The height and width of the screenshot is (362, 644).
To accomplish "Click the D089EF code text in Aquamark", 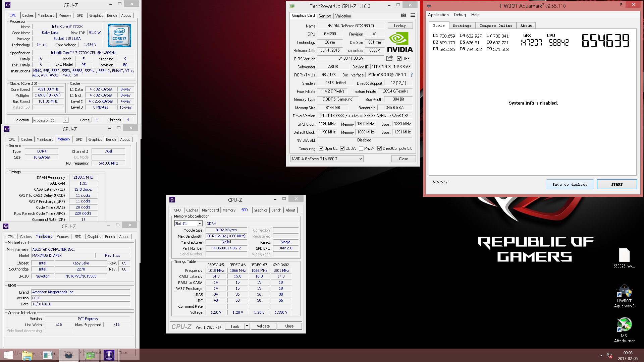I will pos(440,182).
